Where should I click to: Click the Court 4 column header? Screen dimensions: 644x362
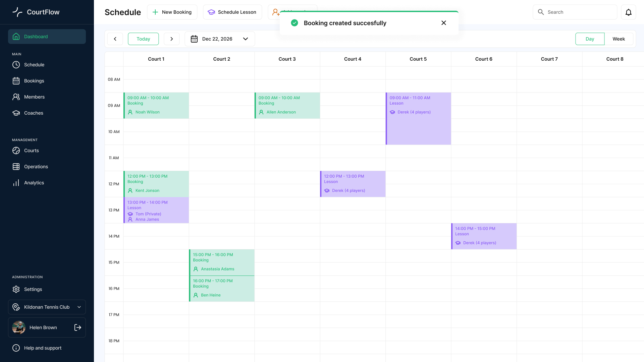tap(353, 59)
